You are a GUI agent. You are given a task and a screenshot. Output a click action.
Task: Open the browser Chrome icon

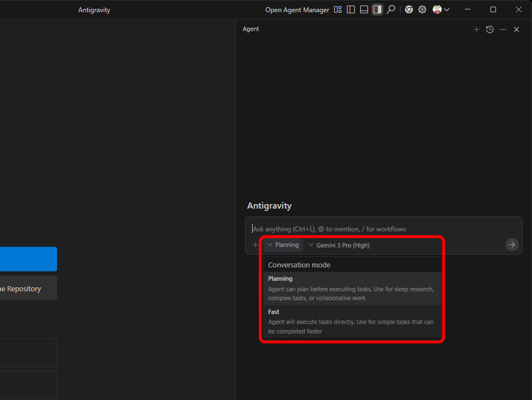(409, 9)
